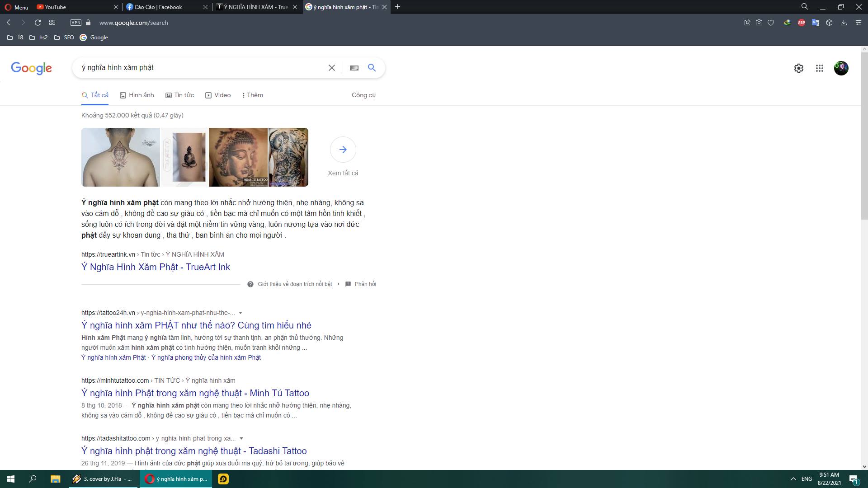
Task: Click the address bar URL field
Action: 407,23
